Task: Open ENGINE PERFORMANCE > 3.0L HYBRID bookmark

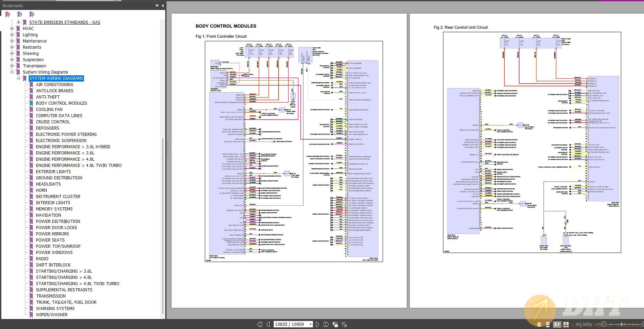Action: (x=73, y=147)
